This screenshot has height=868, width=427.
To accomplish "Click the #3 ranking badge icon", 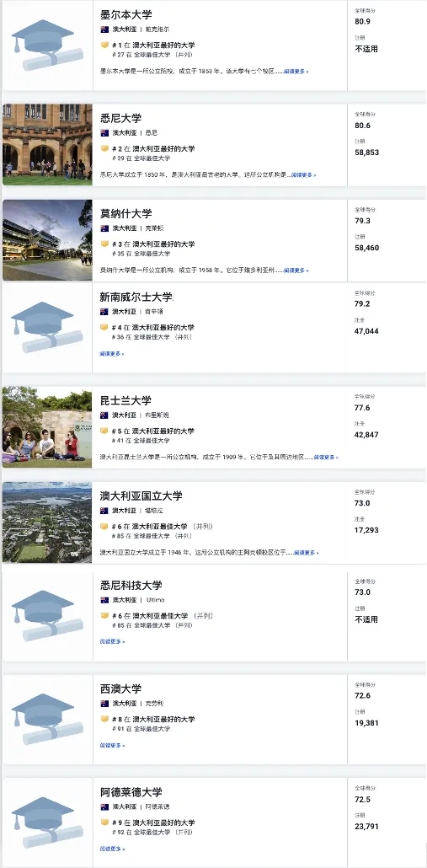I will [x=104, y=244].
